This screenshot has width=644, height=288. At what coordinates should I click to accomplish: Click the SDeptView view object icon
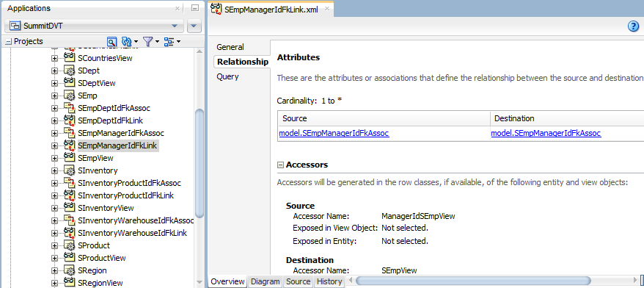tap(69, 83)
